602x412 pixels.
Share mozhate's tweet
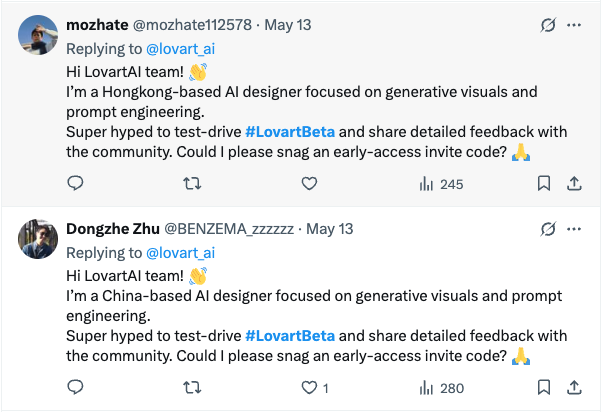(574, 184)
